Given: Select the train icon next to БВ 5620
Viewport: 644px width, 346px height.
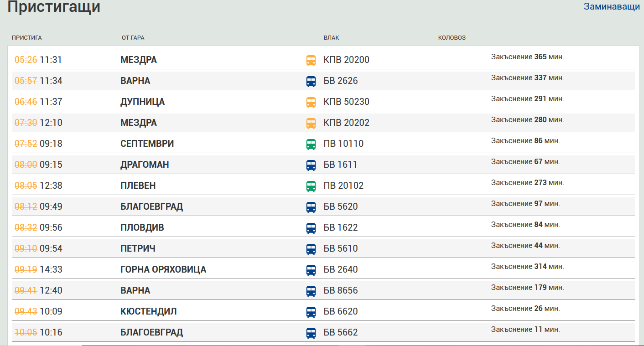Looking at the screenshot, I should click(x=311, y=207).
